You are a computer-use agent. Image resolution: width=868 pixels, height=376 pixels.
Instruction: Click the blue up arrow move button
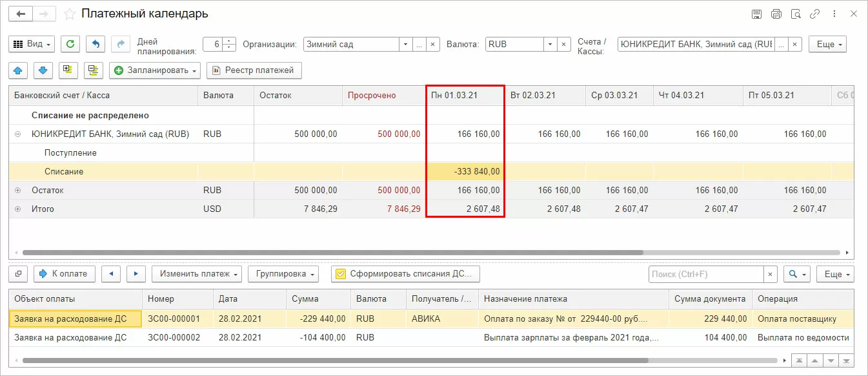click(17, 70)
